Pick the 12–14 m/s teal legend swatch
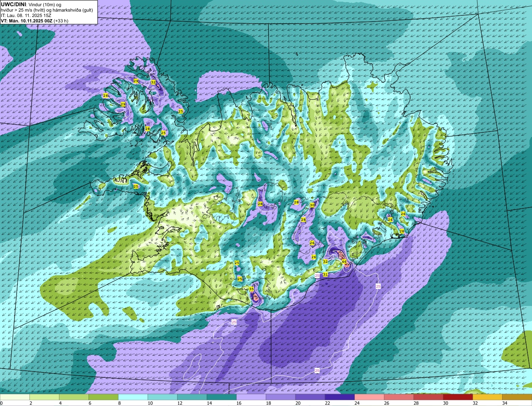Viewport: 532px width, 406px height. (x=192, y=397)
